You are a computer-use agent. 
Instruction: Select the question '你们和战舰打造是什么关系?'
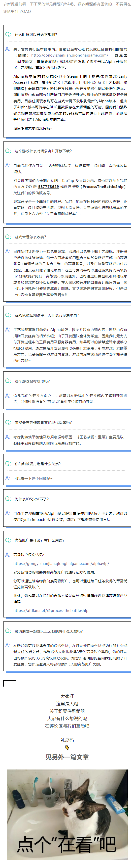tap(38, 464)
